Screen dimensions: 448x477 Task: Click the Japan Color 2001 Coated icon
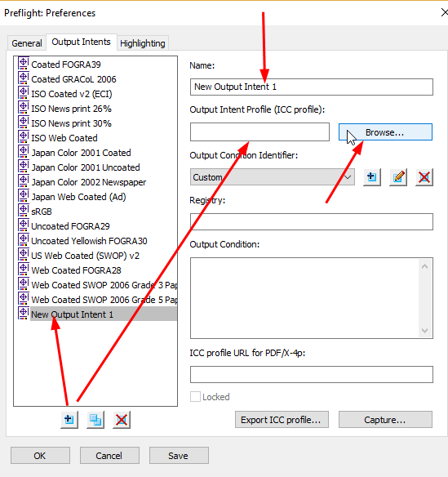(24, 151)
